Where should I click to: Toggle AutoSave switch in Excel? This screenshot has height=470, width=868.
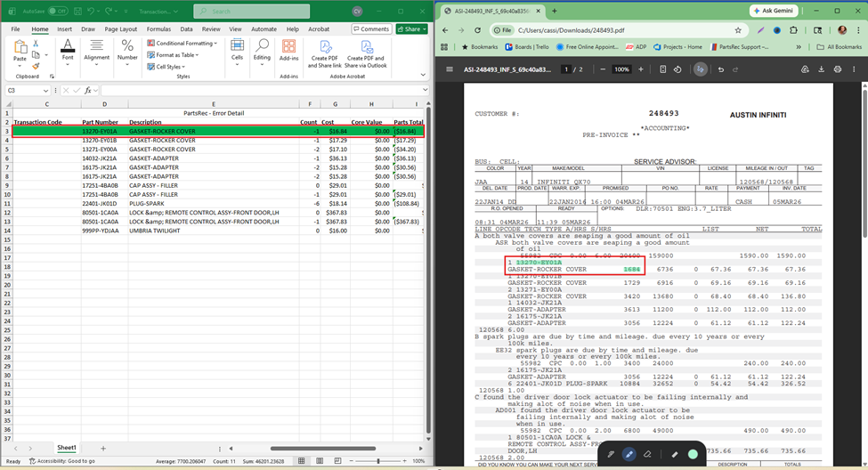[x=58, y=11]
